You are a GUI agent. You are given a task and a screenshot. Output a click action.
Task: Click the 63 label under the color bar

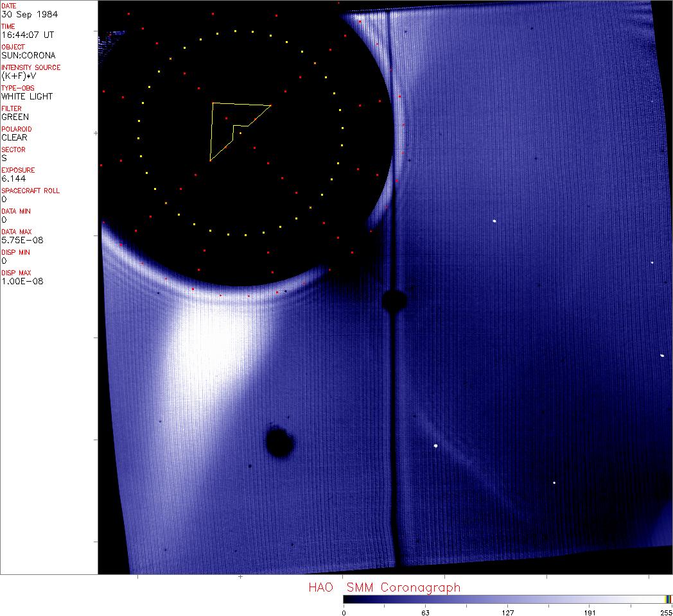pos(425,612)
